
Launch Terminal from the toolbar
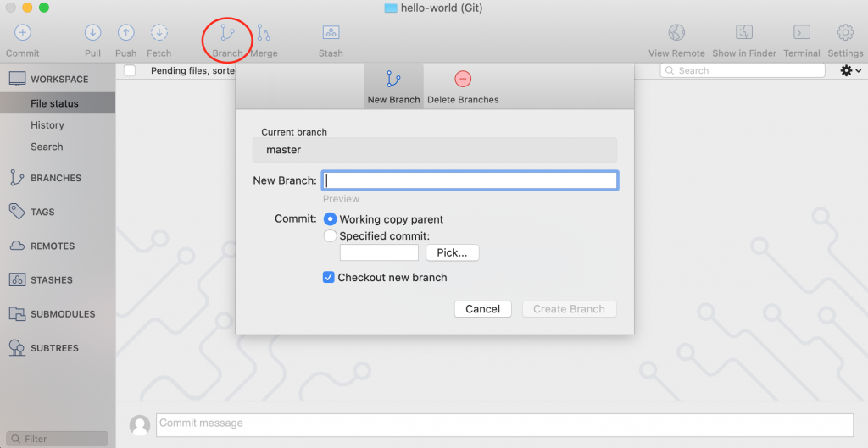coord(801,33)
